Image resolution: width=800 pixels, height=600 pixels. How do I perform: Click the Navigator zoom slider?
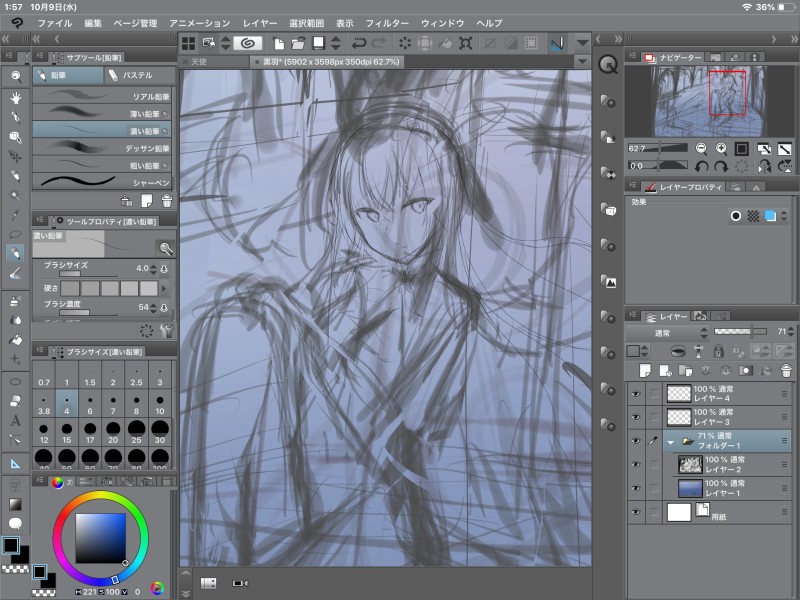pos(658,148)
